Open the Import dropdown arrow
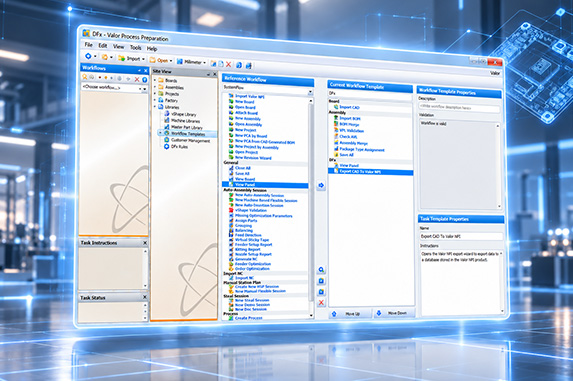Viewport: 573px width, 381px height. [144, 59]
